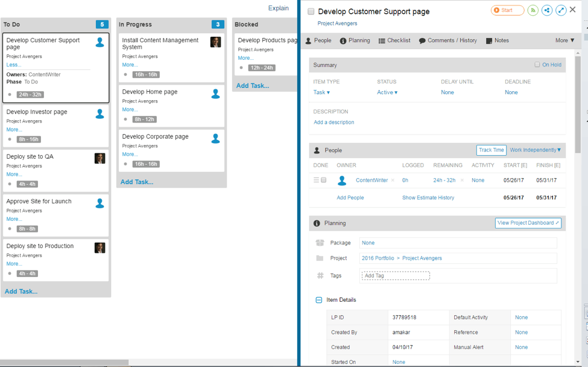
Task: Switch to the People tab
Action: [x=318, y=40]
